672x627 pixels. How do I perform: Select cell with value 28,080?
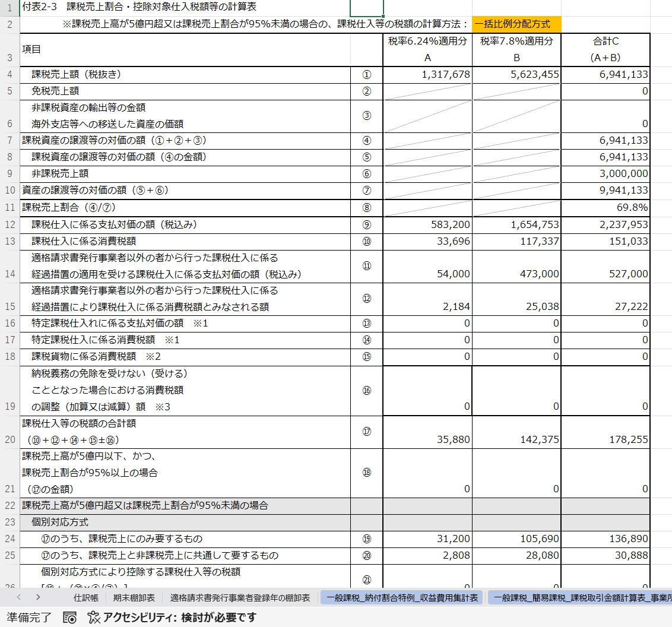click(516, 556)
